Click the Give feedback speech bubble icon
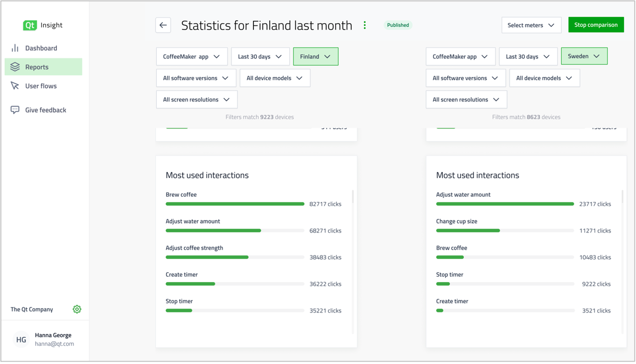This screenshot has height=364, width=636. pos(15,110)
